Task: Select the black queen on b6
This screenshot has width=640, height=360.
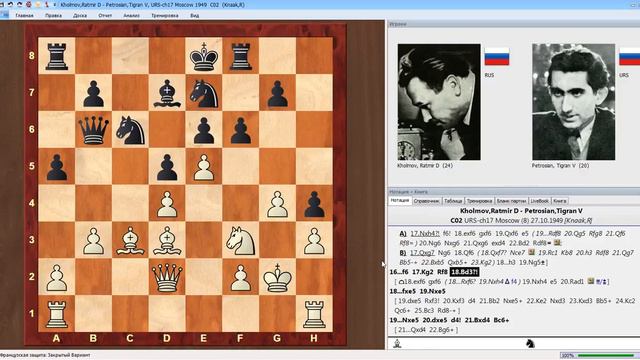Action: click(93, 130)
